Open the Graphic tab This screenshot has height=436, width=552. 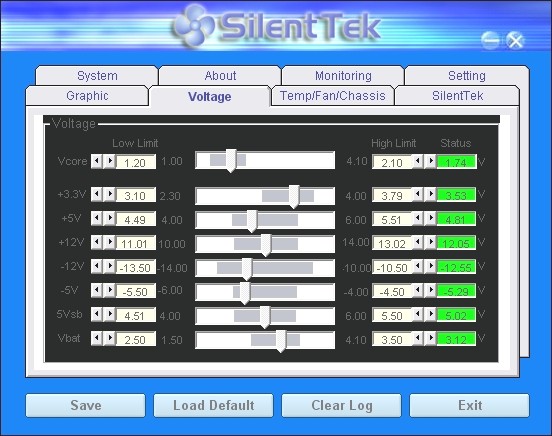[x=87, y=95]
